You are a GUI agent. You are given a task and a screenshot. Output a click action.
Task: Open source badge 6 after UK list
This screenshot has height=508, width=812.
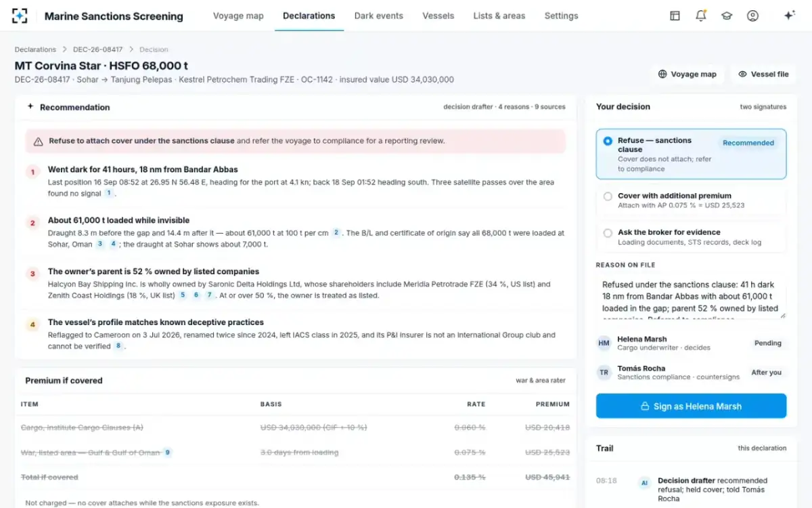pos(196,295)
